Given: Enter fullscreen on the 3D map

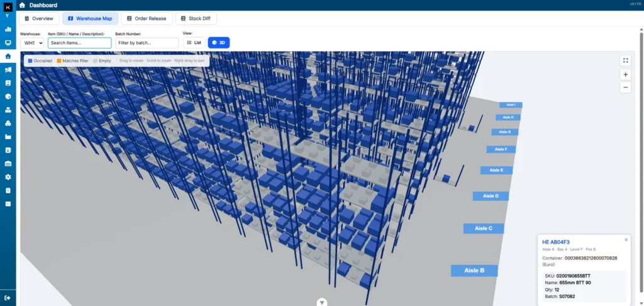Looking at the screenshot, I should point(625,60).
